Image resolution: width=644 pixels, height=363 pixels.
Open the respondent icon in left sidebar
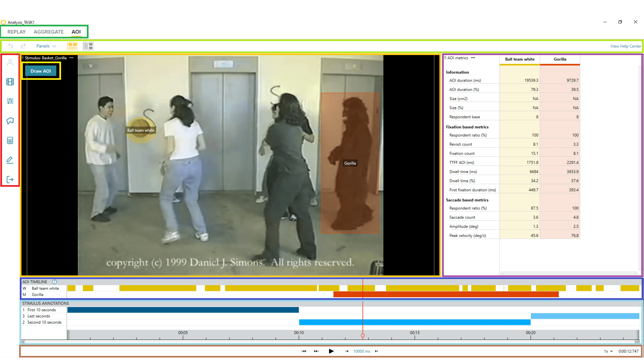(x=10, y=62)
